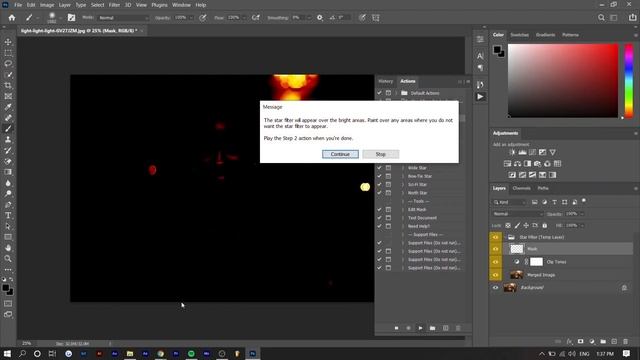Add layer mask icon in Layers panel
Image resolution: width=640 pixels, height=360 pixels.
580,341
